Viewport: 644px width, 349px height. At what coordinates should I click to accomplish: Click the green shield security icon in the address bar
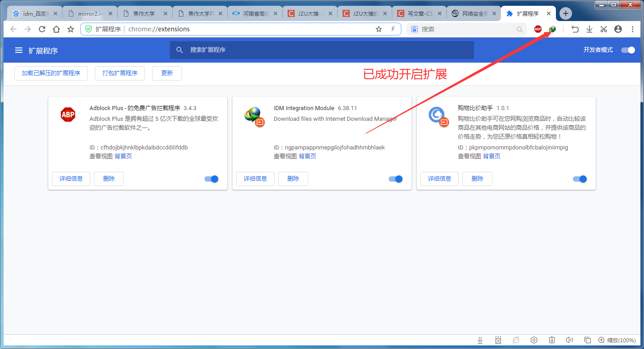[x=89, y=29]
